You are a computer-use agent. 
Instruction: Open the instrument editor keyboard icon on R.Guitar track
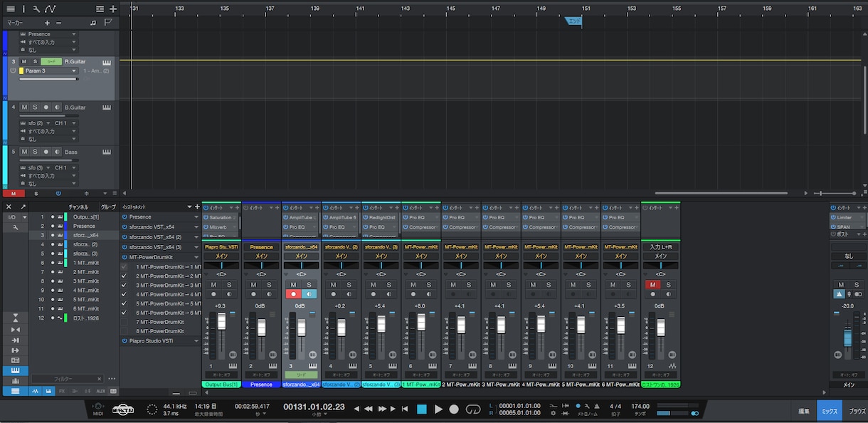(x=107, y=62)
